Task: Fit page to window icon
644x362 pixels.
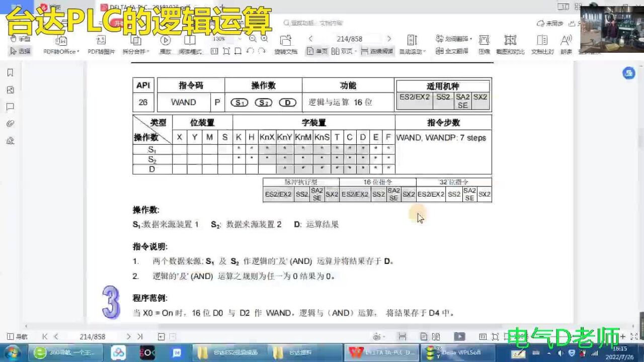Action: [x=226, y=51]
